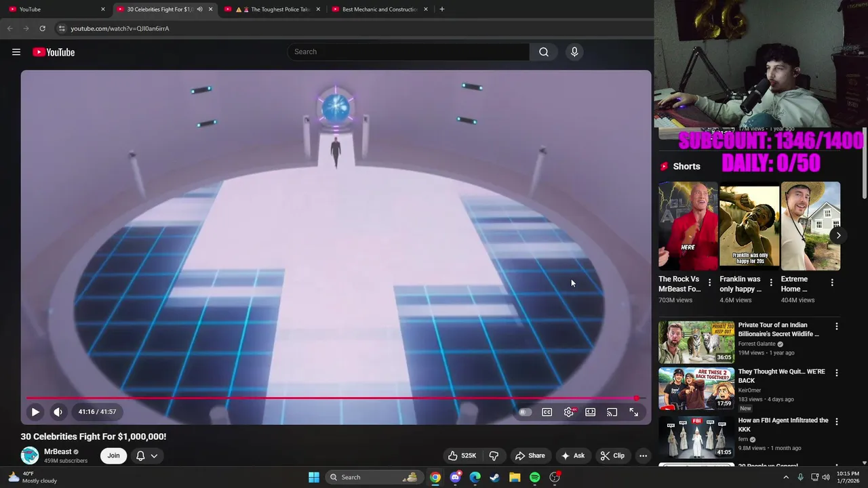Play the paused video

pyautogui.click(x=35, y=411)
